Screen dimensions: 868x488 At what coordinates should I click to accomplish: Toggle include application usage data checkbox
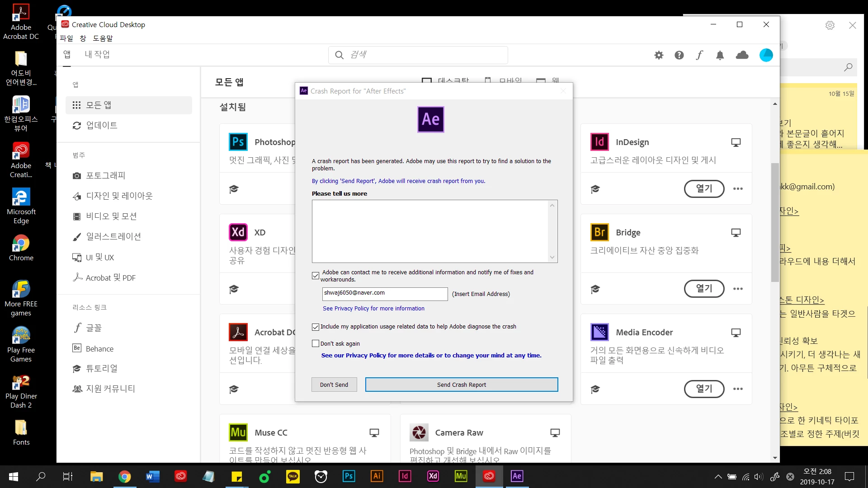(316, 327)
